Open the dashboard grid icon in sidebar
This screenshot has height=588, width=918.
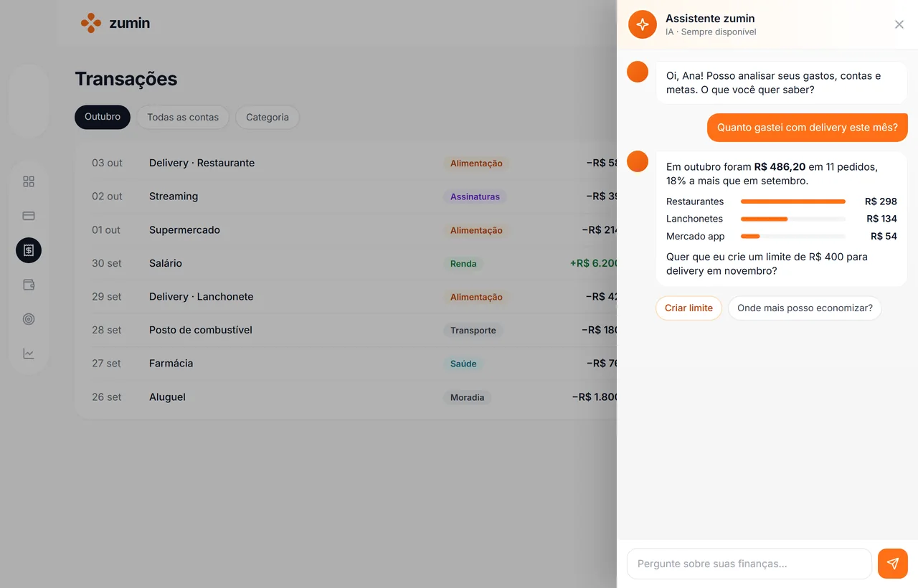[x=29, y=181]
